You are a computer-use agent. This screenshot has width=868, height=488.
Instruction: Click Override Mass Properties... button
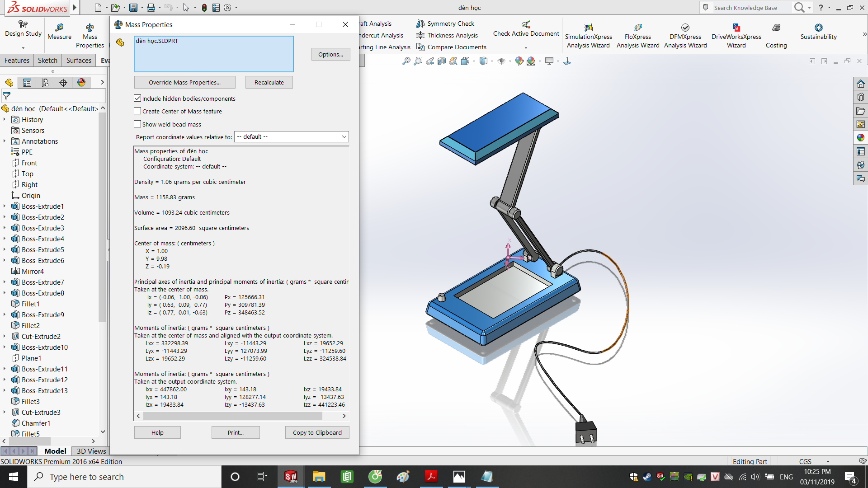(x=184, y=82)
